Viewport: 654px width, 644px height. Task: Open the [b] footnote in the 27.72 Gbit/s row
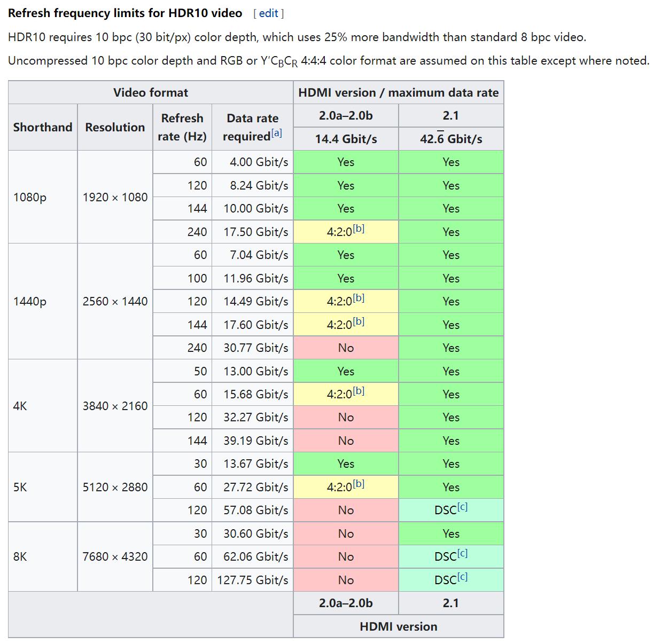tap(359, 484)
